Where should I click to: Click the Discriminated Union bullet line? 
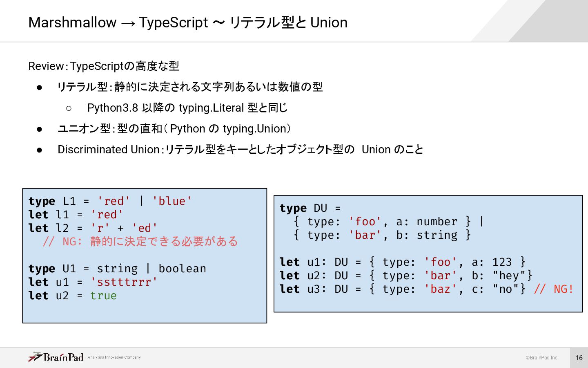[x=240, y=150]
